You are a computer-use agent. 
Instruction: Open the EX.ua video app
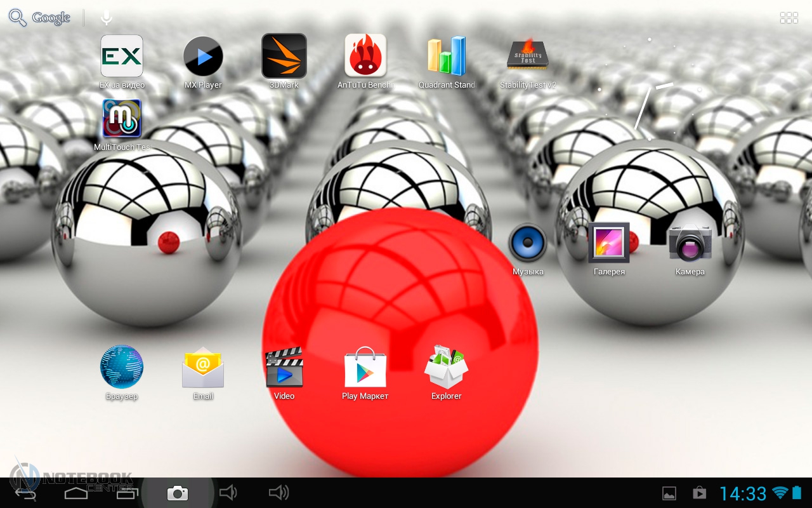click(122, 57)
